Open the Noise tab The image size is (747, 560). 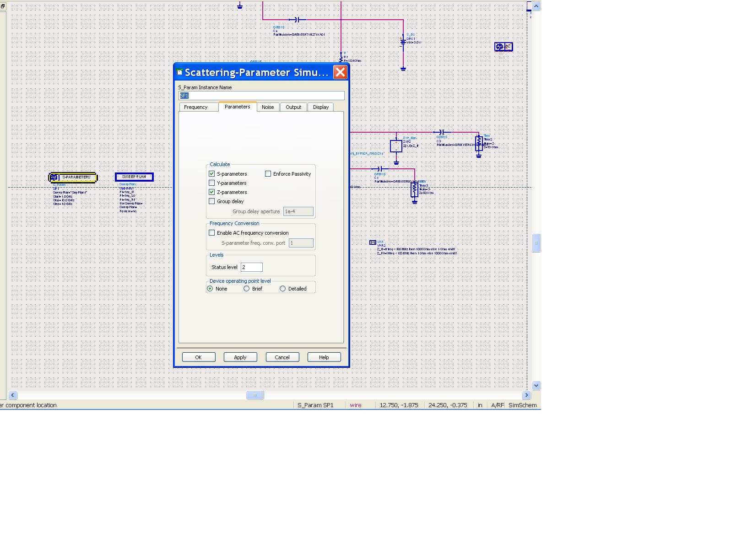tap(268, 107)
